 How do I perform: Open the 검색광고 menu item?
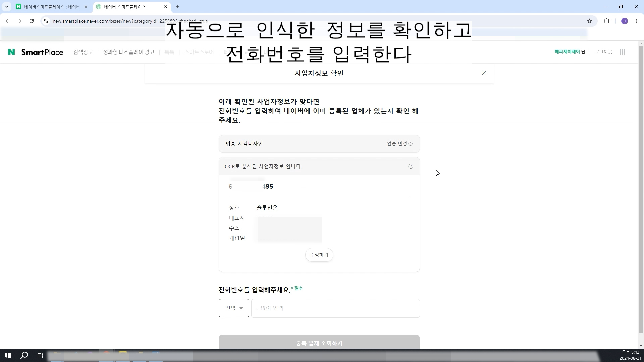(83, 52)
